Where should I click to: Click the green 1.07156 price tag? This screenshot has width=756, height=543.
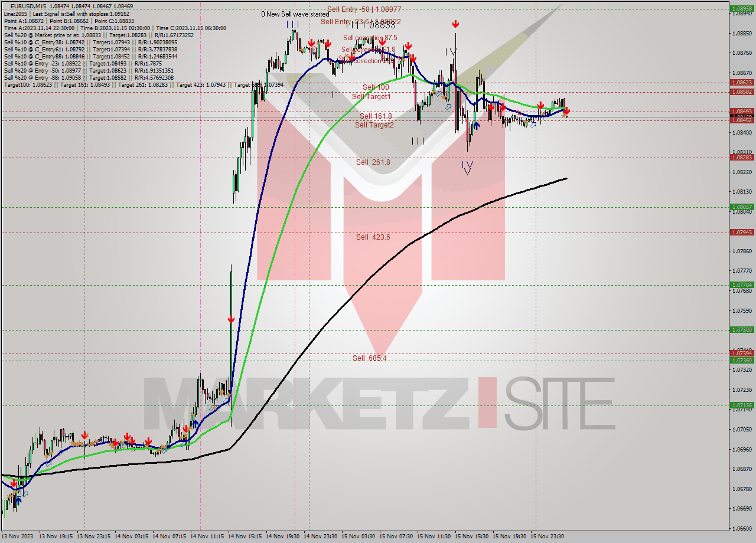pos(741,405)
